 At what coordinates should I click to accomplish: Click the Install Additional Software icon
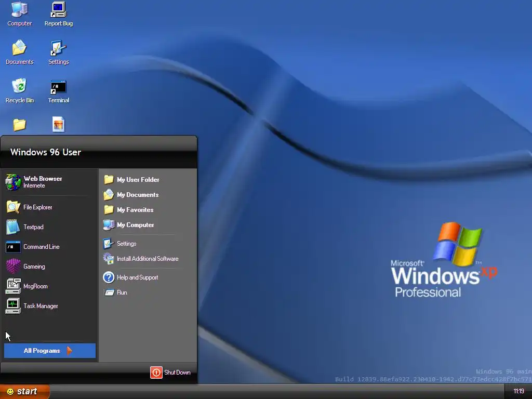point(109,259)
